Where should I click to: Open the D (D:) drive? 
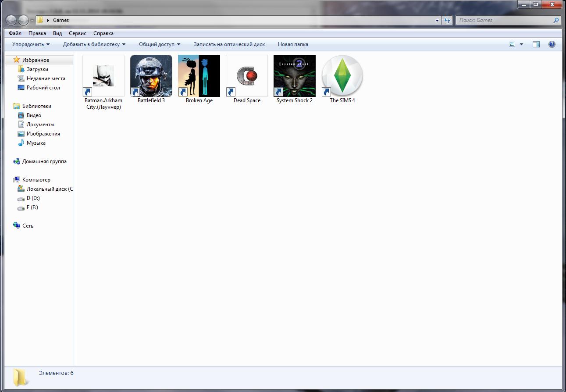click(33, 198)
